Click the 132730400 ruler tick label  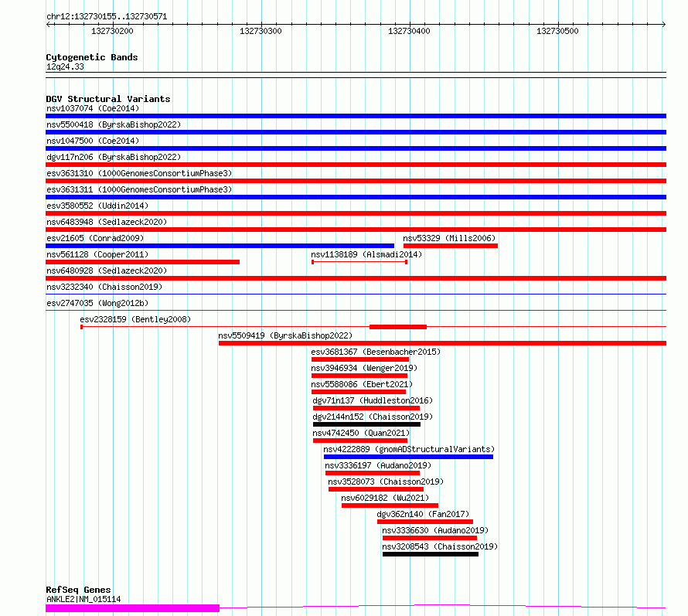[409, 31]
